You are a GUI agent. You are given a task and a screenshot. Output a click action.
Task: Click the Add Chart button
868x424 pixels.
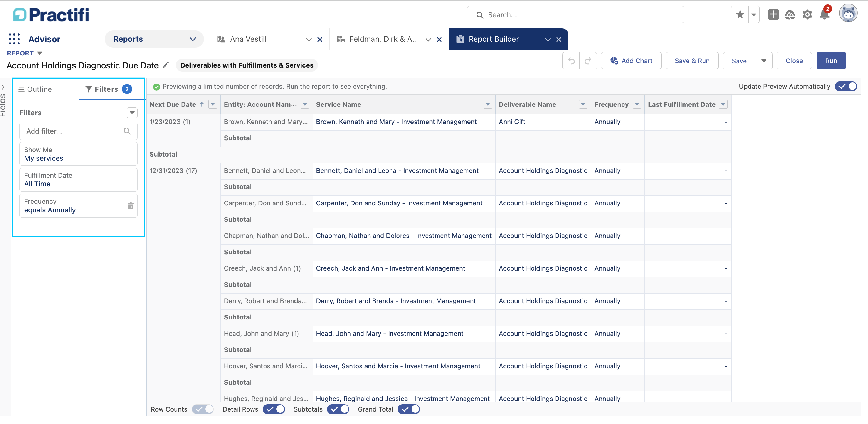click(631, 61)
